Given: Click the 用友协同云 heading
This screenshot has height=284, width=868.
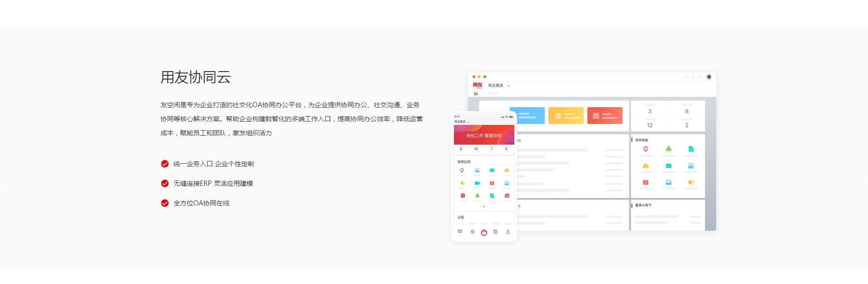Looking at the screenshot, I should [195, 77].
